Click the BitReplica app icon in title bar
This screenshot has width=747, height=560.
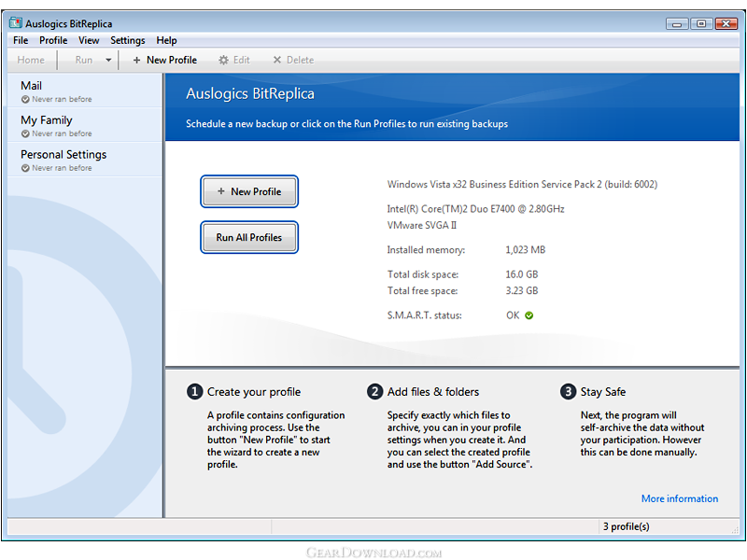point(15,23)
